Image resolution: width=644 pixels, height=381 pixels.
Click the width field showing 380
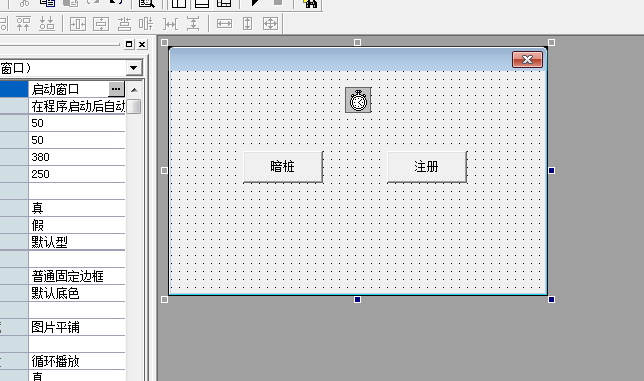pos(77,157)
